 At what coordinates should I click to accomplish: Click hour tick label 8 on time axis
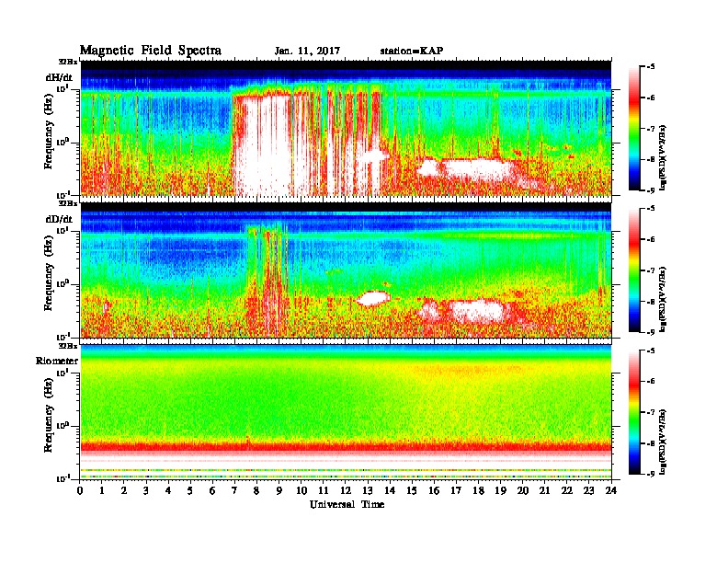256,490
